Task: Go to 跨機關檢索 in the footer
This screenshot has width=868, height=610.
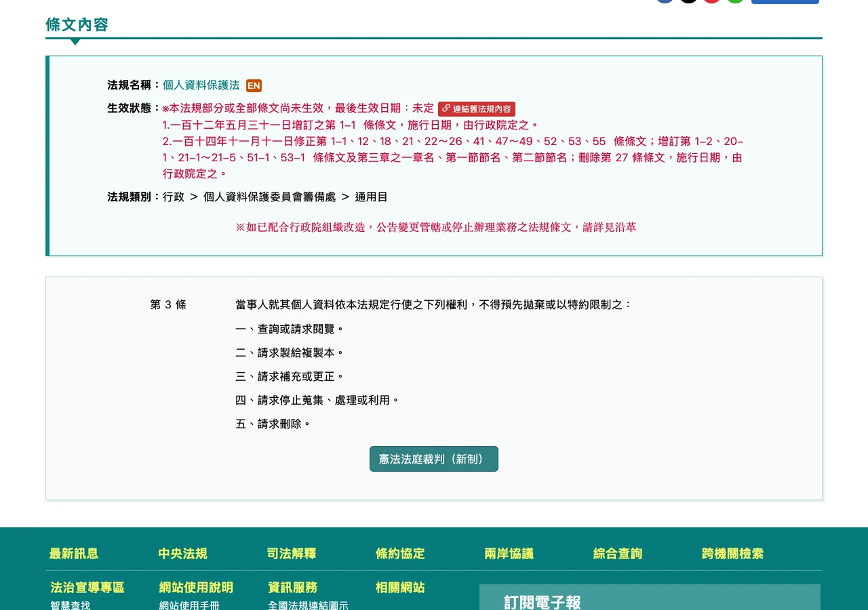Action: pyautogui.click(x=732, y=554)
